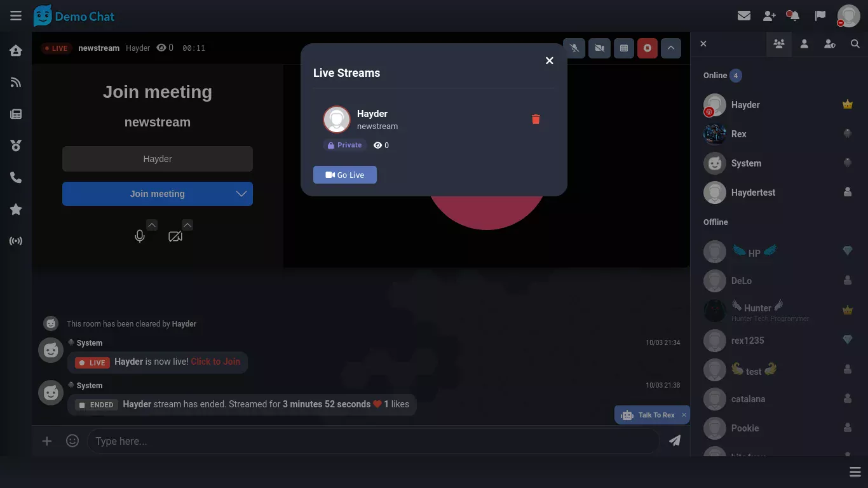Click the 'Click to Join' link
The width and height of the screenshot is (868, 488).
coord(215,362)
